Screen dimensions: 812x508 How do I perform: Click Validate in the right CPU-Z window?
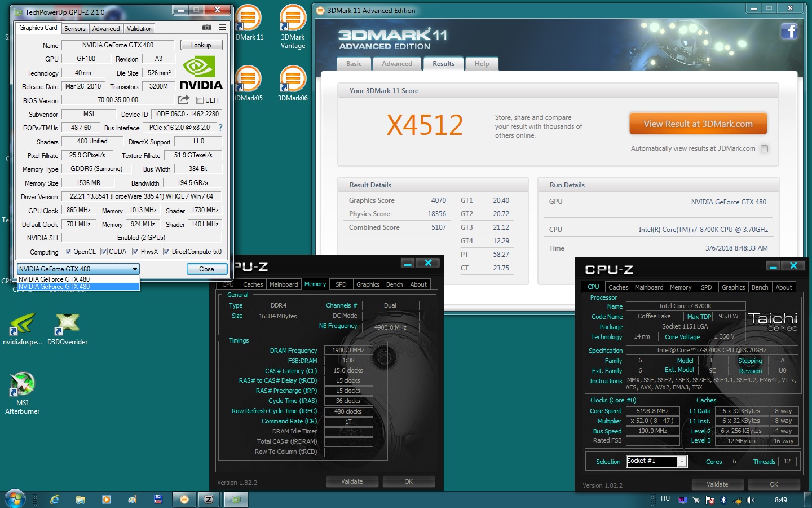click(x=717, y=484)
